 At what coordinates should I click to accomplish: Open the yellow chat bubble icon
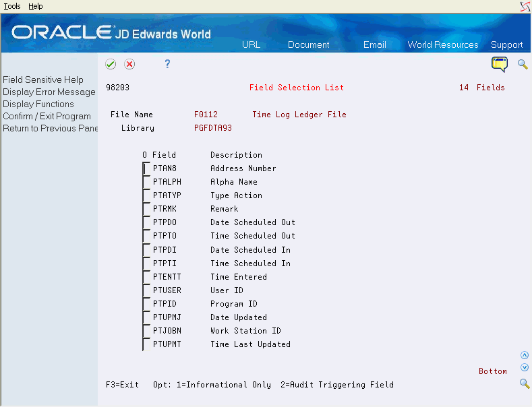tap(500, 65)
